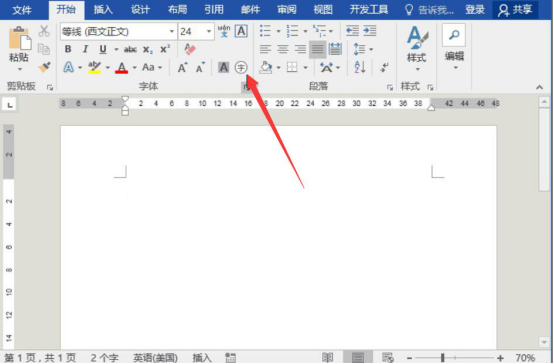Open the phonetic guide (wén) tool
The image size is (554, 364).
click(x=224, y=31)
